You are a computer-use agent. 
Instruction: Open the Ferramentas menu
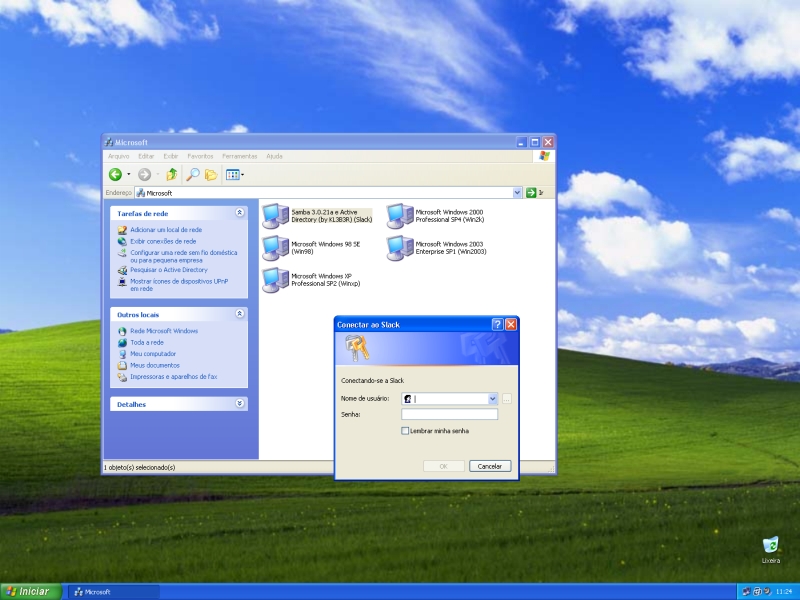240,156
